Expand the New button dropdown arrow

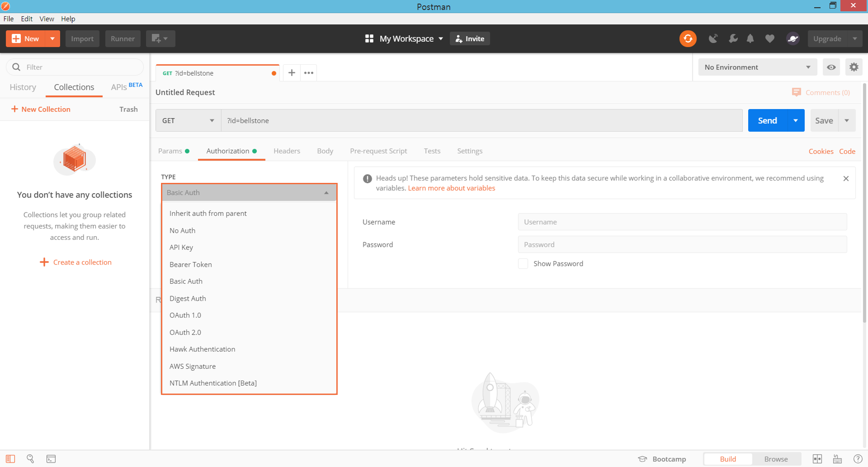[x=52, y=39]
